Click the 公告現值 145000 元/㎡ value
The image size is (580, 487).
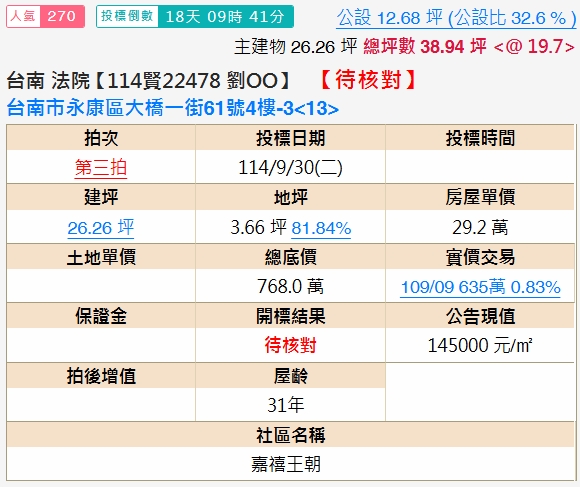(x=480, y=345)
